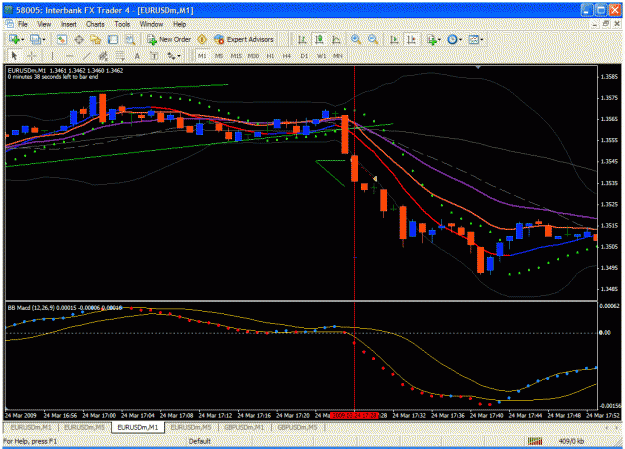625x449 pixels.
Task: Expand the dropdown arrow beside the Profiles icon
Action: [x=43, y=39]
